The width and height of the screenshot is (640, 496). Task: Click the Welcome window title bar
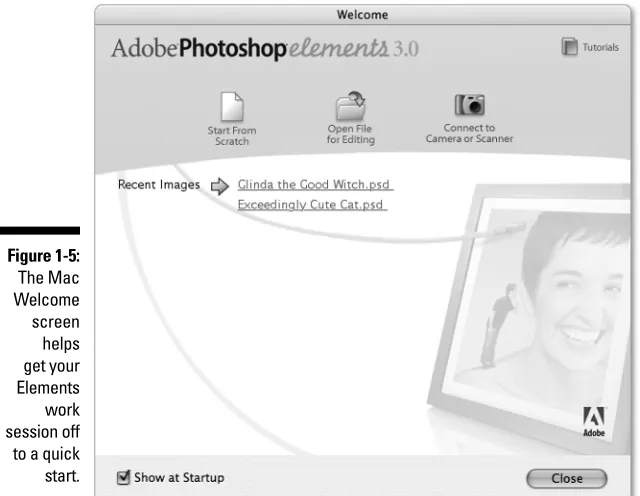click(x=362, y=15)
